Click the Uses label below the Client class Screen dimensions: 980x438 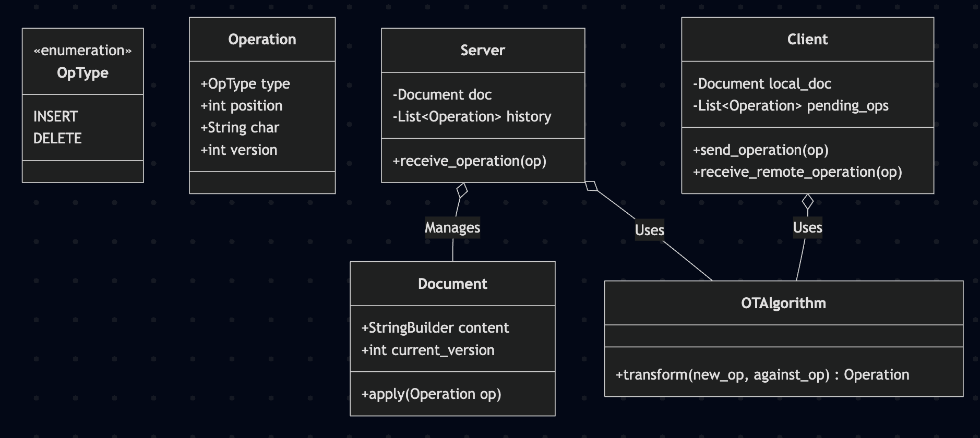pos(807,228)
